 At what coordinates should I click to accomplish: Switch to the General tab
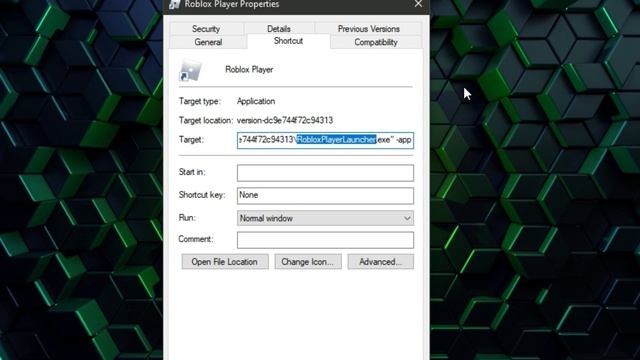point(208,42)
